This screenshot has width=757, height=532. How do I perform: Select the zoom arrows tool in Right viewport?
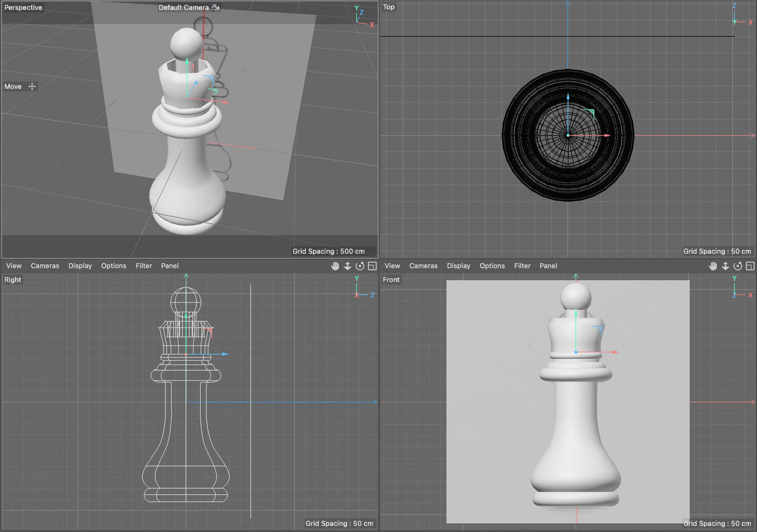[347, 265]
